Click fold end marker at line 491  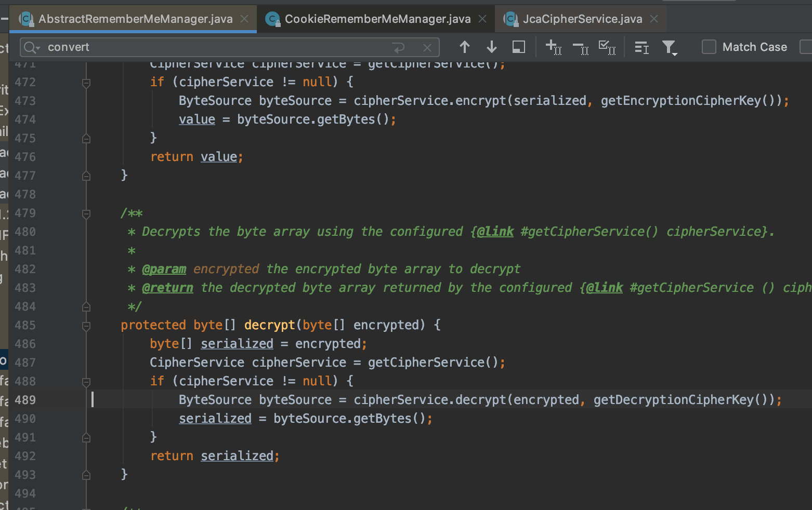click(x=86, y=438)
